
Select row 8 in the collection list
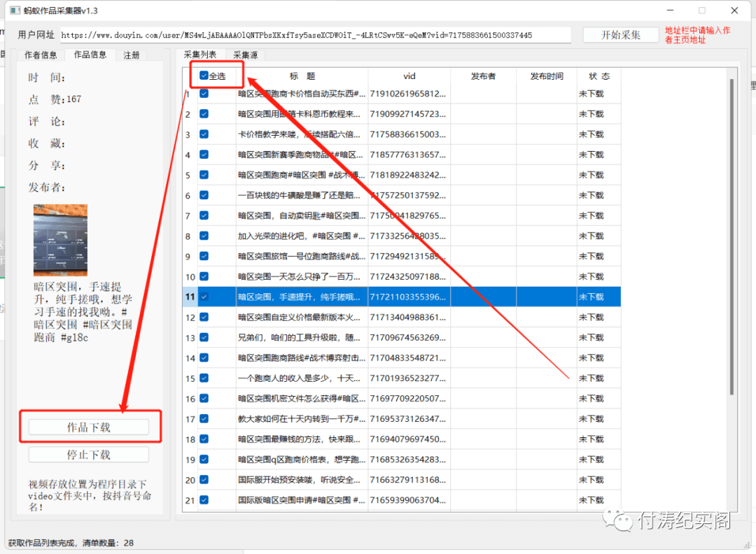click(x=402, y=236)
